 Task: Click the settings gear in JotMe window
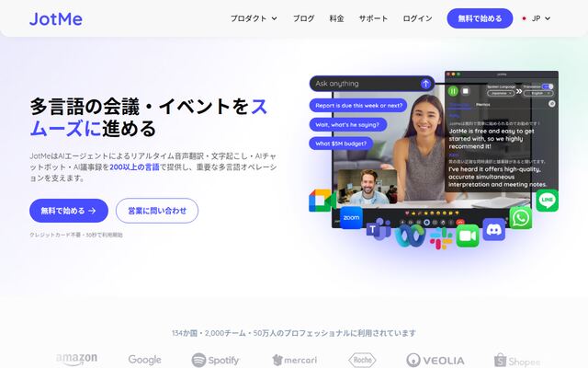pyautogui.click(x=551, y=104)
